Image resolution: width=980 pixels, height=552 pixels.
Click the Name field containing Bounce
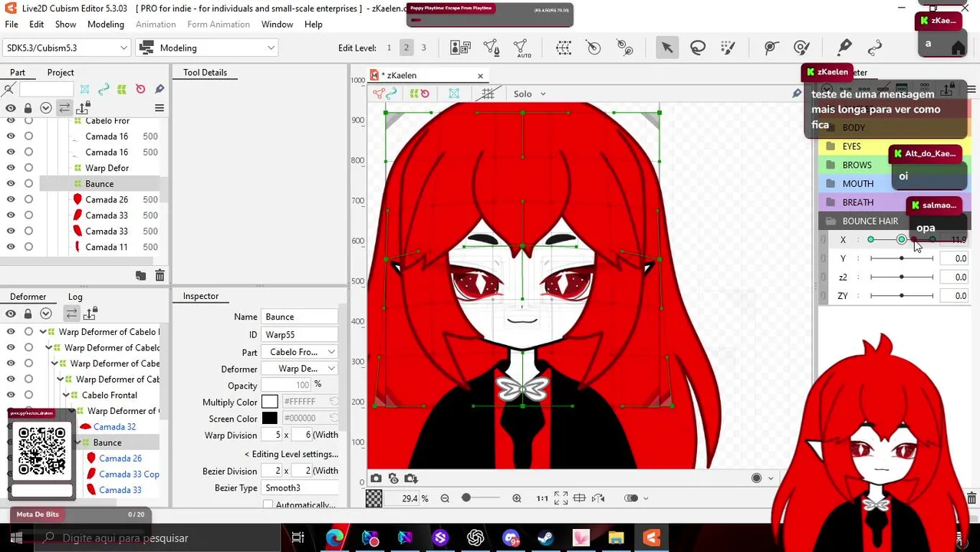tap(300, 317)
